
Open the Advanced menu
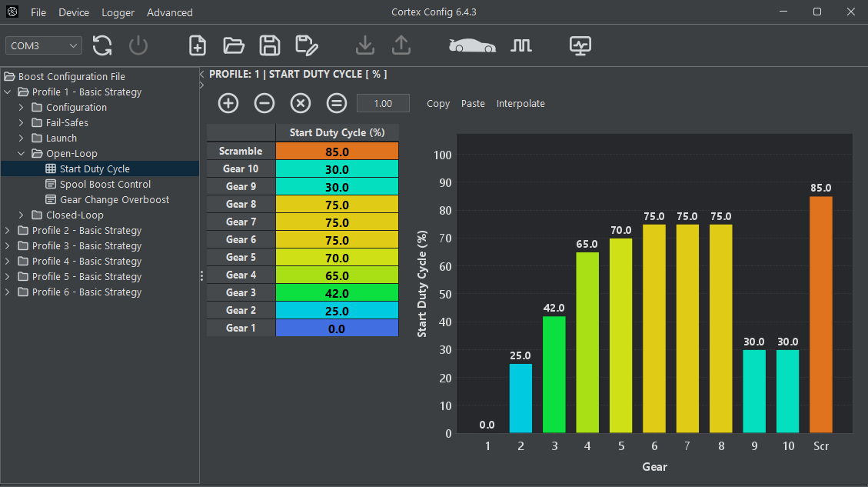tap(170, 12)
